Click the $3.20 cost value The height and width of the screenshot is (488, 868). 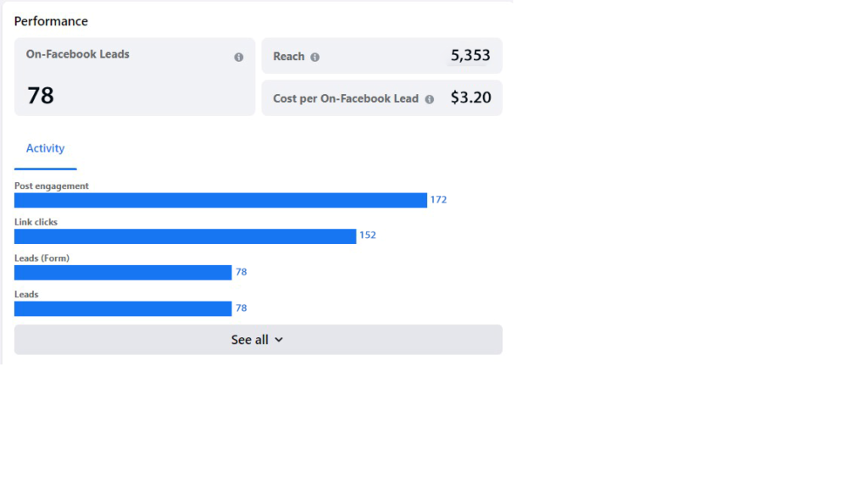(470, 97)
